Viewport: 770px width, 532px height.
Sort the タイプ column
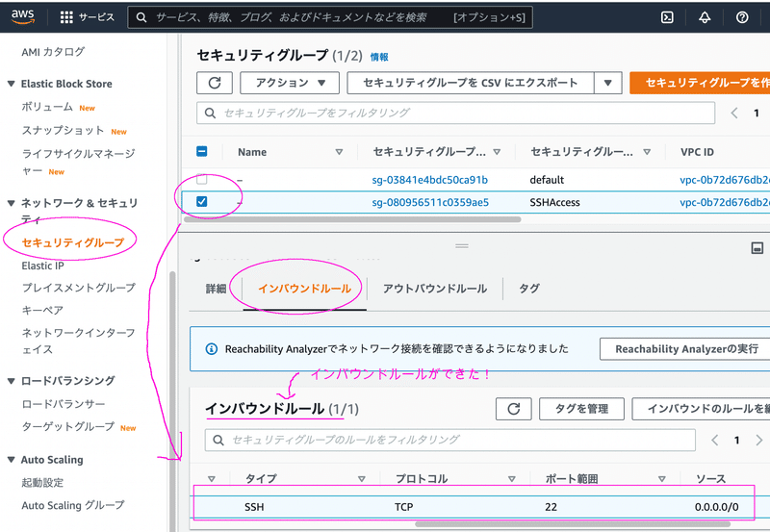point(362,478)
